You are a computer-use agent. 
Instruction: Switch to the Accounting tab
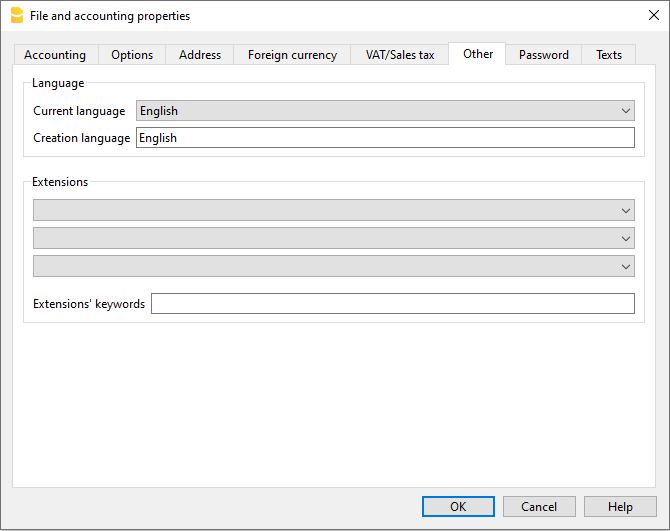55,55
